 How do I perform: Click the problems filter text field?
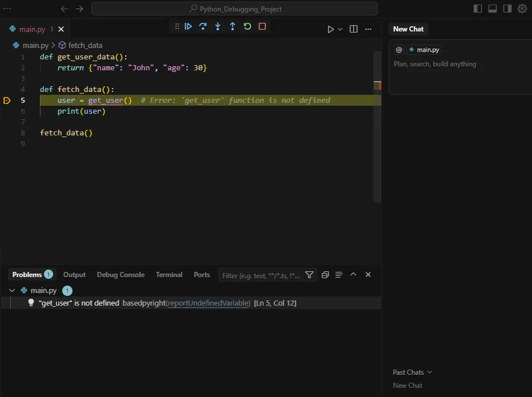[x=260, y=275]
